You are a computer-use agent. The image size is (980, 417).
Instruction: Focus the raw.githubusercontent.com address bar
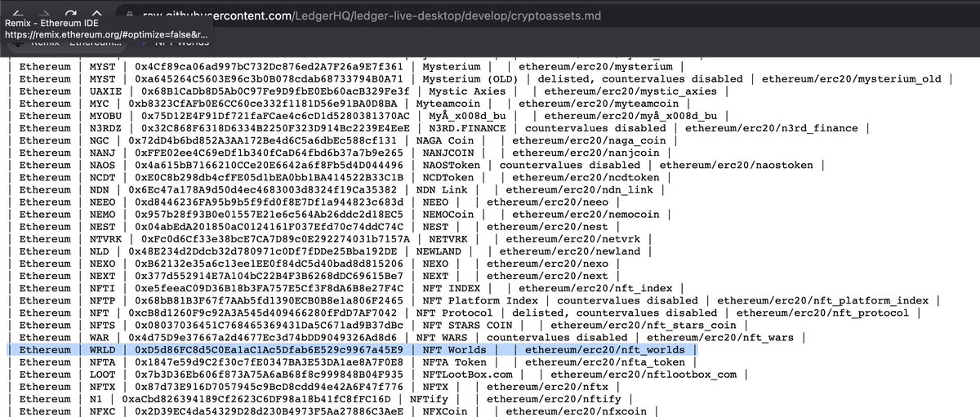click(547, 14)
